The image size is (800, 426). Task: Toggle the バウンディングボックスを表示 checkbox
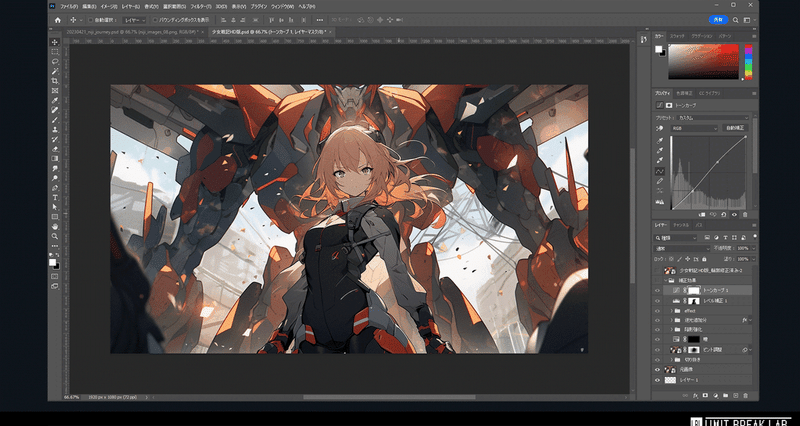click(155, 20)
